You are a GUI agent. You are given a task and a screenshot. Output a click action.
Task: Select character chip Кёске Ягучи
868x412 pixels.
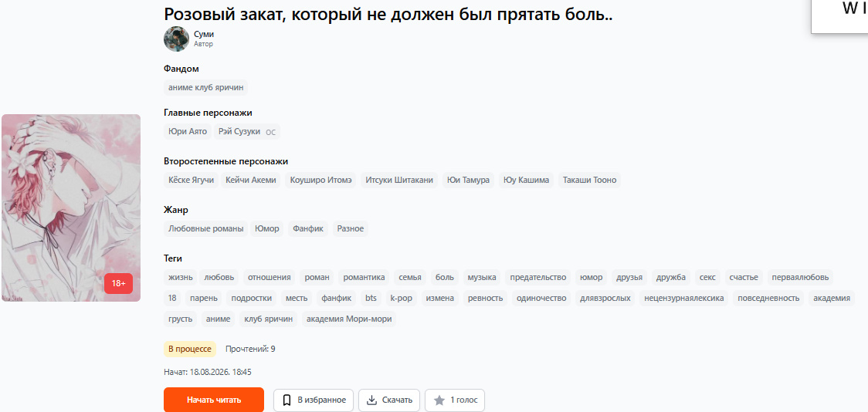(x=191, y=181)
